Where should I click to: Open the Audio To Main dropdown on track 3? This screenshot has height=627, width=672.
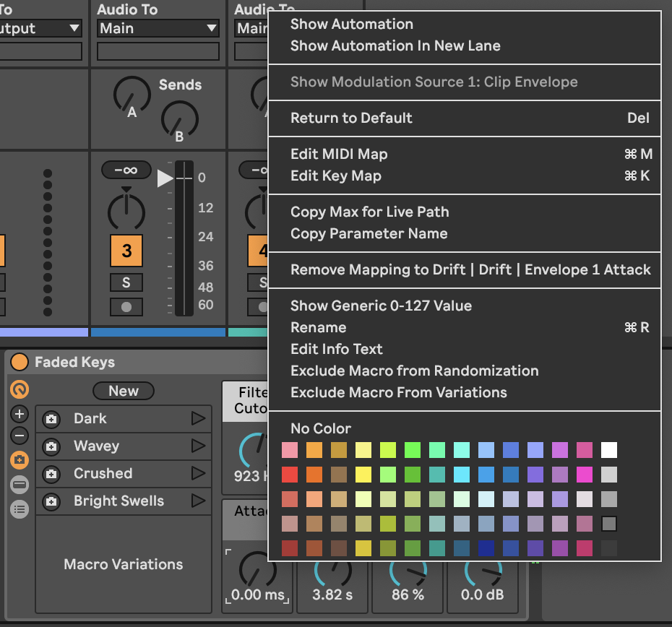click(158, 28)
